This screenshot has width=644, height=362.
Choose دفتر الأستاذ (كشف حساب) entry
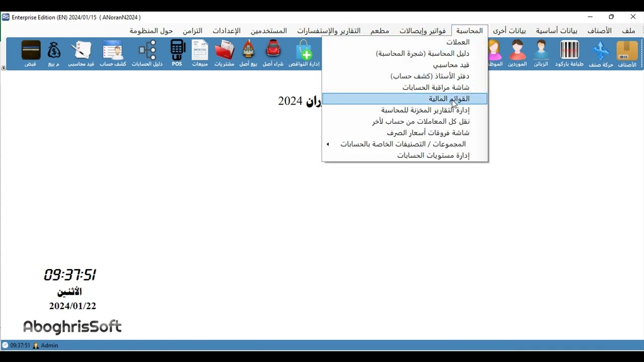(405, 76)
